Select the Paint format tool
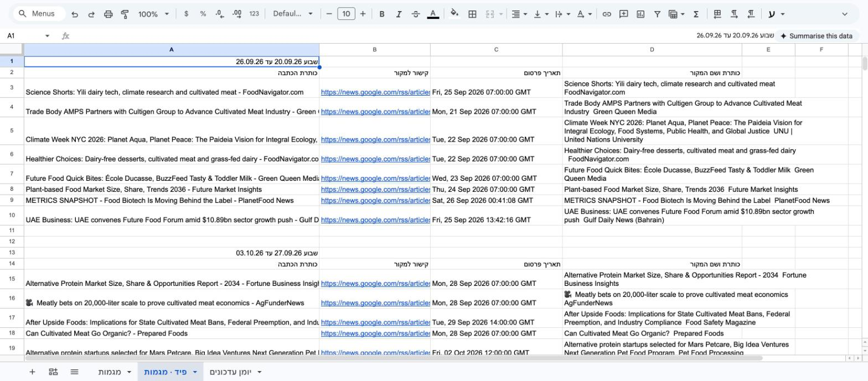Image resolution: width=868 pixels, height=381 pixels. coord(125,14)
